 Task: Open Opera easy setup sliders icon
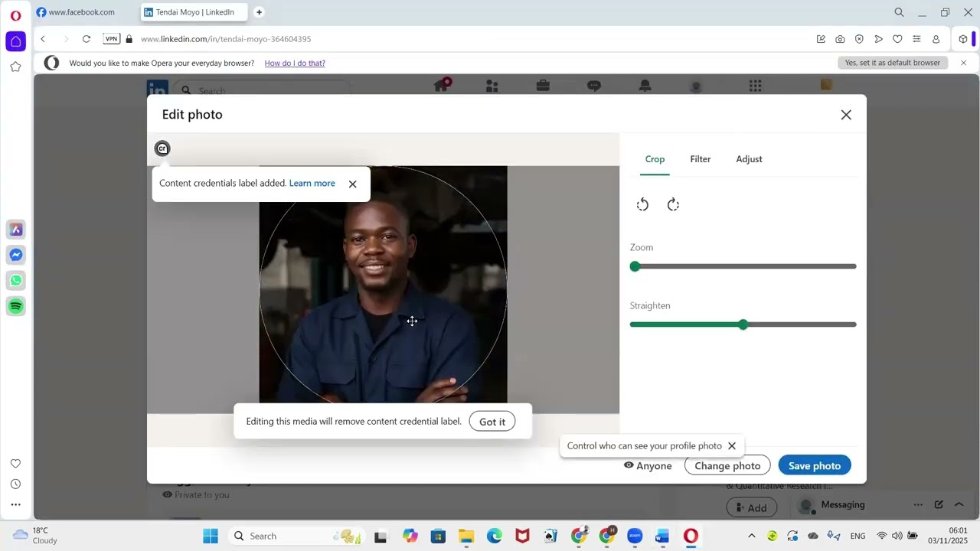click(x=916, y=39)
